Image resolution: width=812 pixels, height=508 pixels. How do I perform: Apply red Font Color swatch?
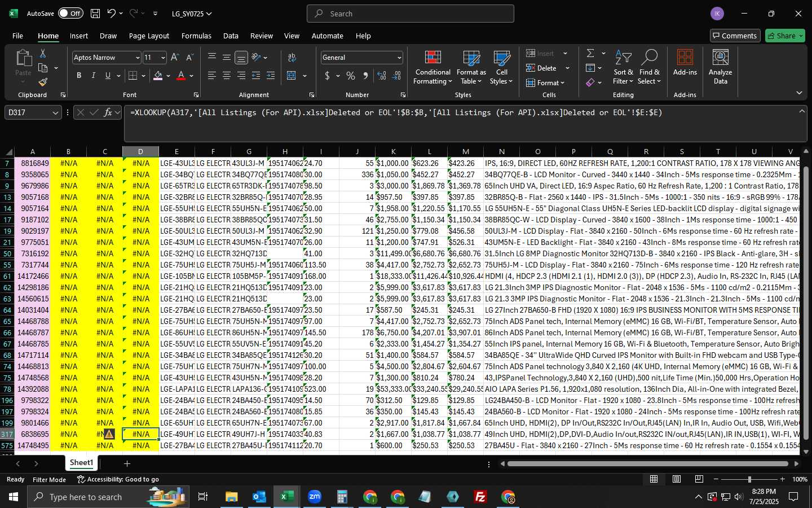pyautogui.click(x=181, y=76)
